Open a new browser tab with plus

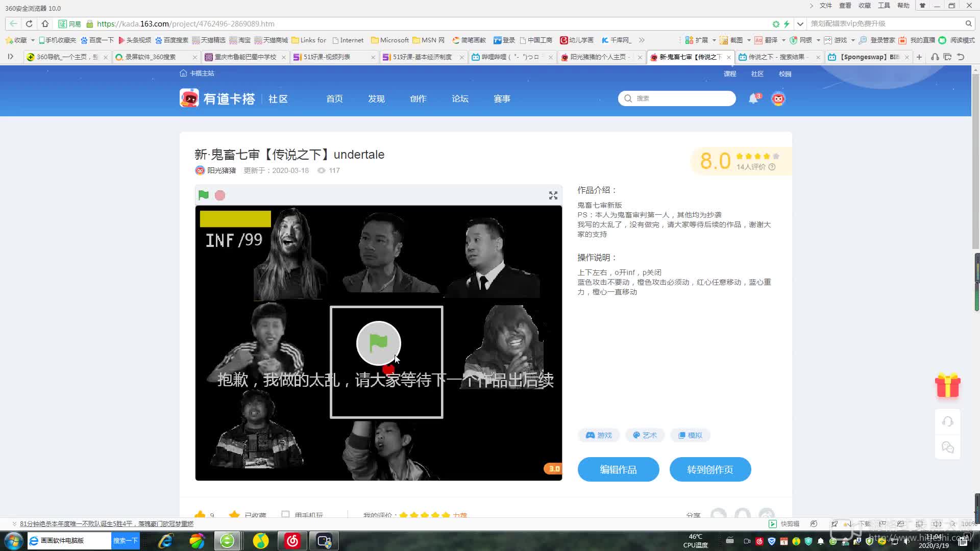pos(919,57)
